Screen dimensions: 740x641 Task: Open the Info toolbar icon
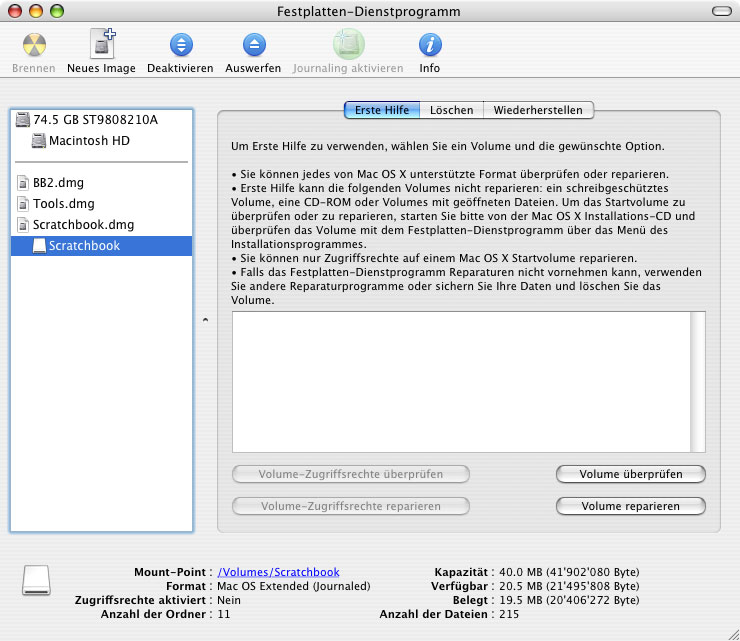[x=430, y=45]
